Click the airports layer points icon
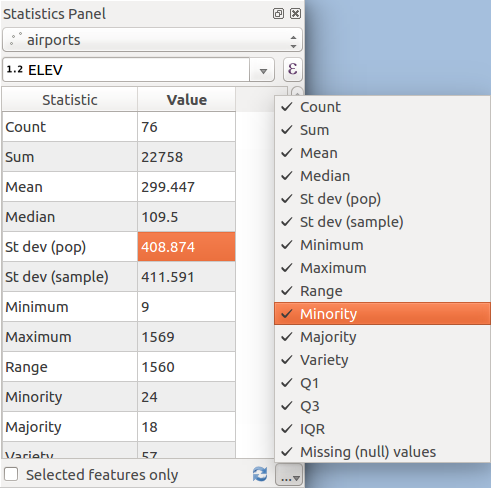This screenshot has height=488, width=491. pos(15,39)
